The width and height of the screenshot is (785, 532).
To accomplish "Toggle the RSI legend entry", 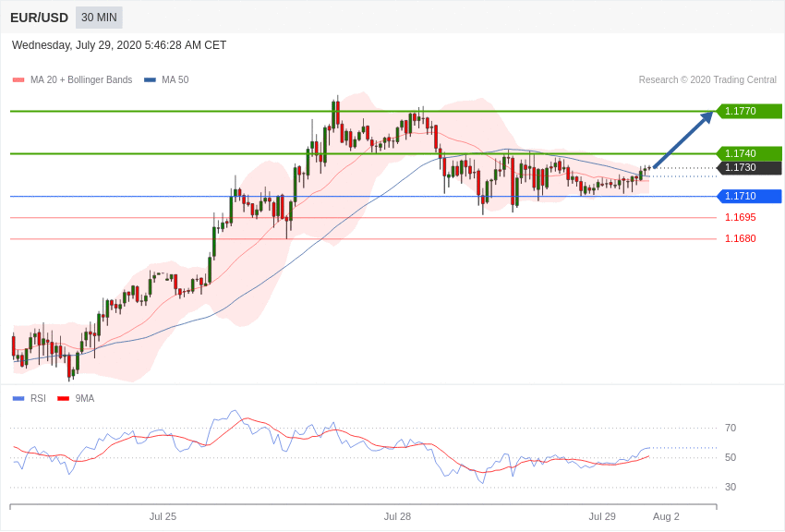I will click(x=29, y=398).
